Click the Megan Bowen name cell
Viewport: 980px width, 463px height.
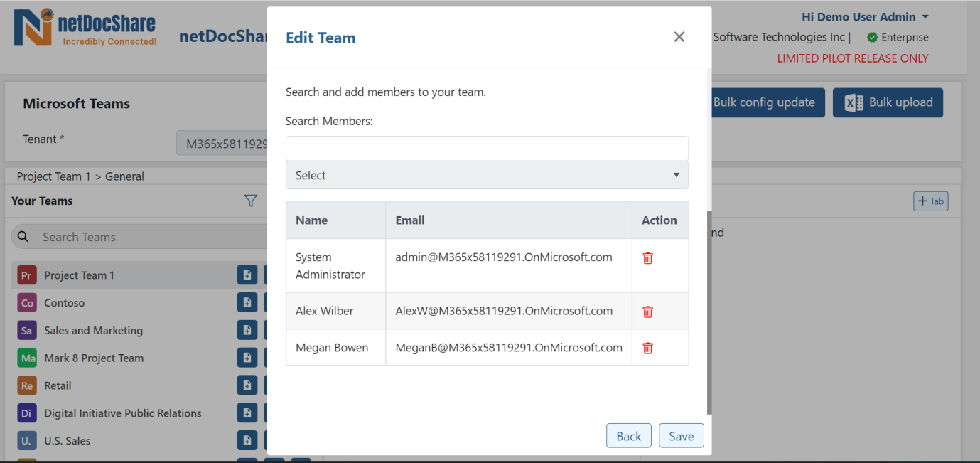click(x=335, y=348)
